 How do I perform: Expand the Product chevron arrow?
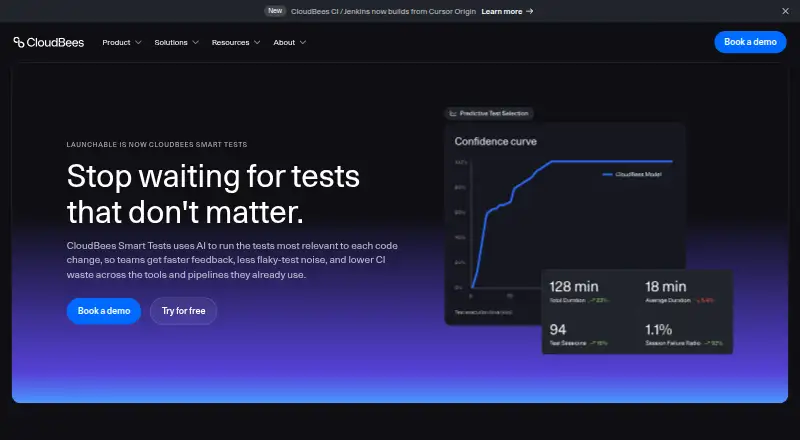(138, 42)
